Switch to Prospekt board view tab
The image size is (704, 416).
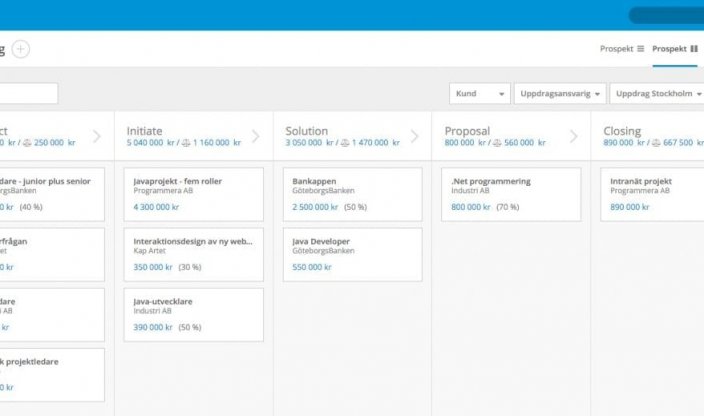pos(675,48)
